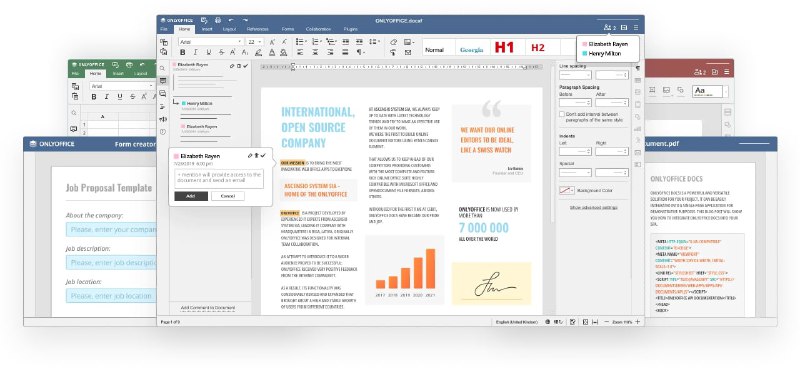
Task: Click Add button in comment popup
Action: pos(191,196)
